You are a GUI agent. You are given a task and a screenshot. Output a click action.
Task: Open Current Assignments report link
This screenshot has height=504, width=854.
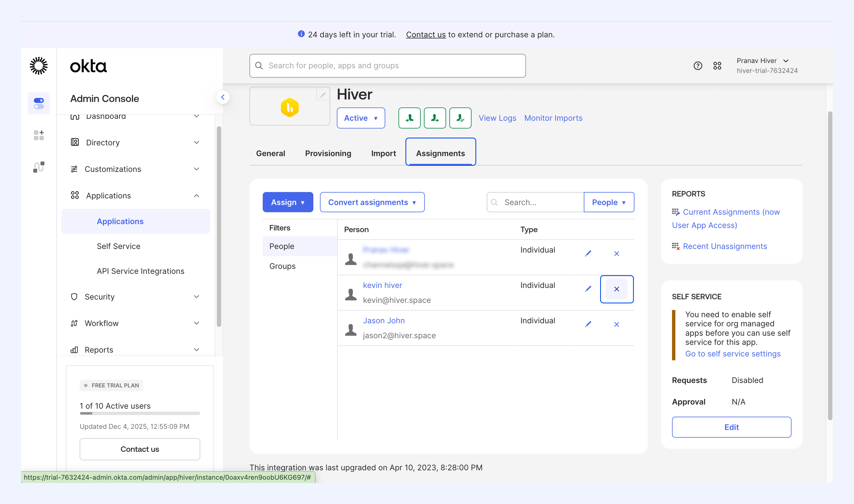[x=726, y=218]
